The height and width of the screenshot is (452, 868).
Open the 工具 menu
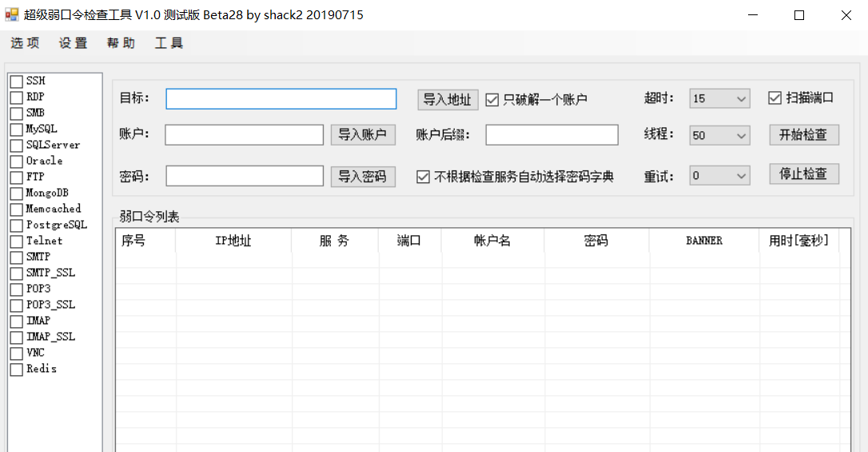(169, 42)
